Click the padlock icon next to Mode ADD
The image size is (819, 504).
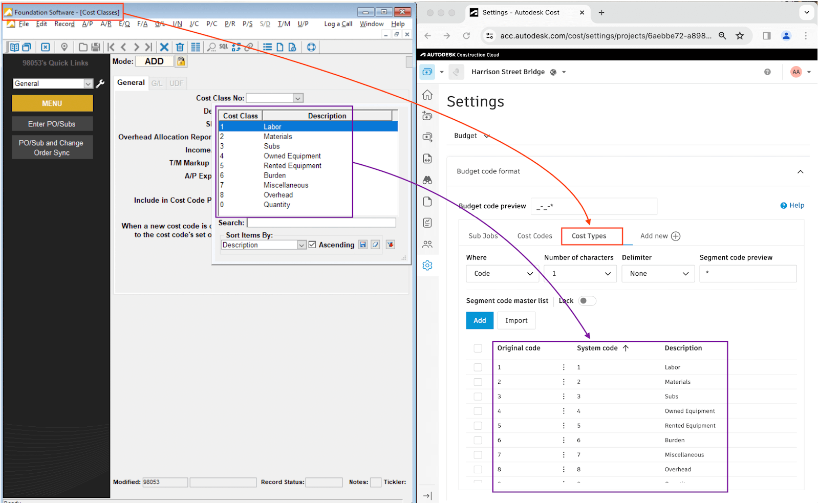[x=181, y=61]
